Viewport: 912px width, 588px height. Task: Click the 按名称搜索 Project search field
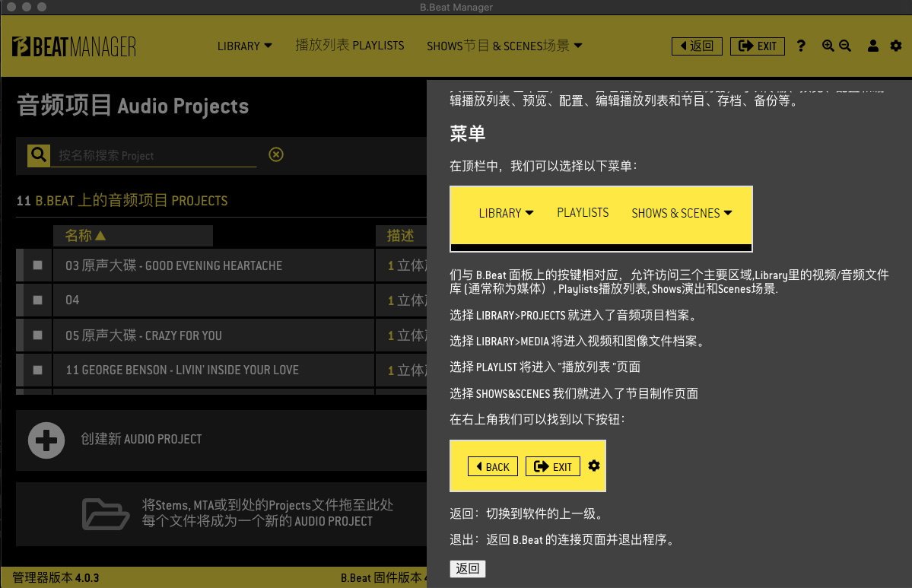click(154, 155)
